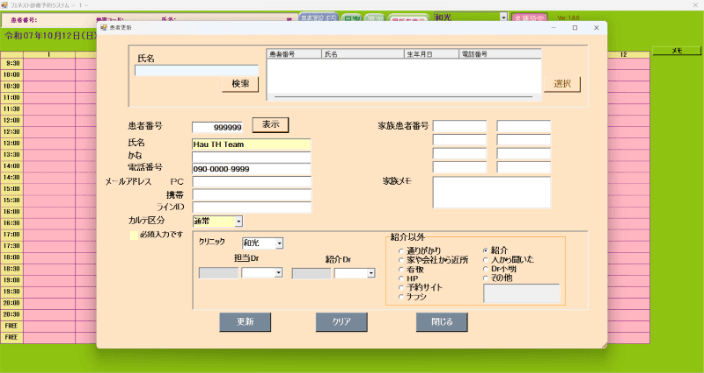Maximize the 患者更新 dialog
The height and width of the screenshot is (373, 704).
(575, 28)
